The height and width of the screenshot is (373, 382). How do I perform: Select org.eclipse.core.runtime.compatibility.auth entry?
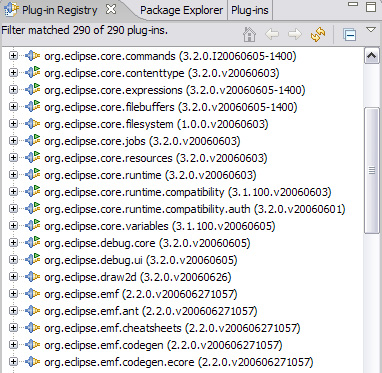click(x=195, y=209)
